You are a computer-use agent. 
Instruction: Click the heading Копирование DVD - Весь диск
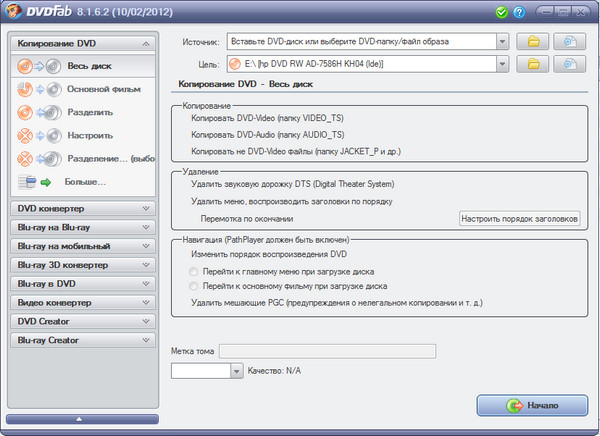[245, 84]
